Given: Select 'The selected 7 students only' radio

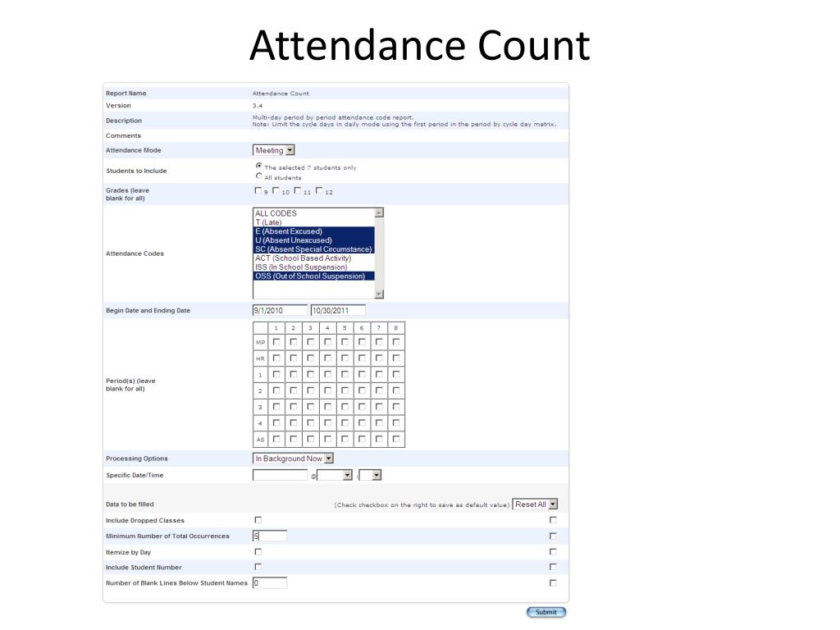Looking at the screenshot, I should point(258,166).
